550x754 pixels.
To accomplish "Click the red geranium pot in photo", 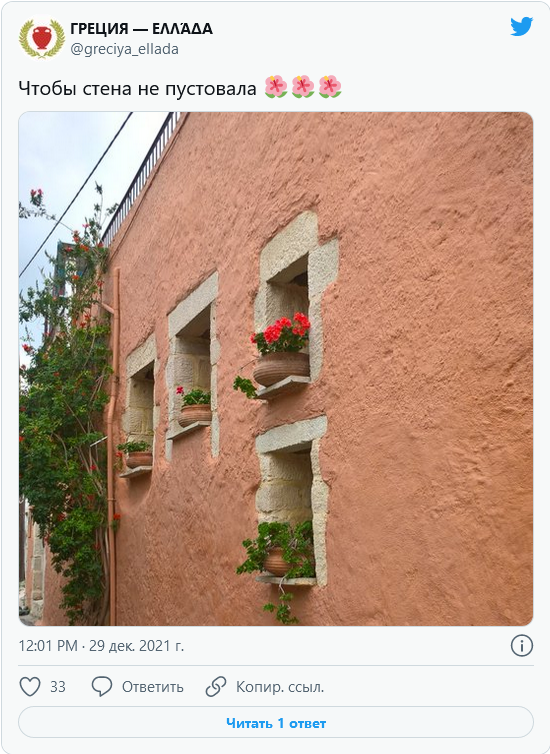I will (281, 351).
